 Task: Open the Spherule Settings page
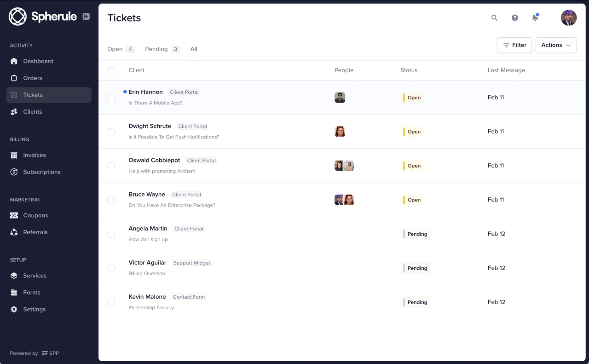point(34,309)
